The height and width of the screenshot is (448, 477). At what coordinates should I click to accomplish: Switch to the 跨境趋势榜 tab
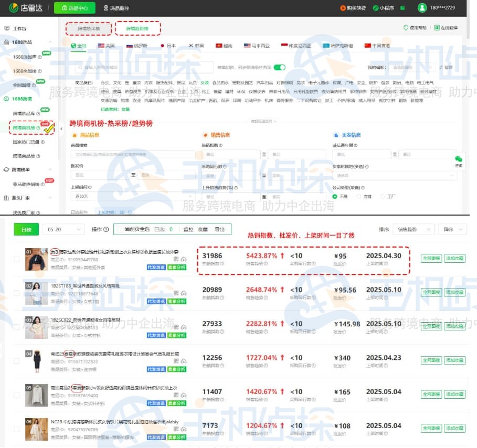[137, 28]
